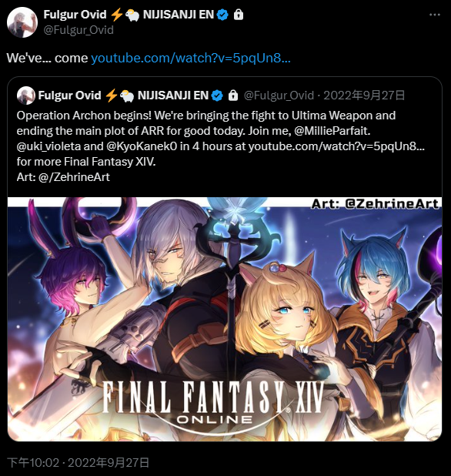This screenshot has height=476, width=451.
Task: Click the sheep emoji in top display name
Action: click(132, 15)
